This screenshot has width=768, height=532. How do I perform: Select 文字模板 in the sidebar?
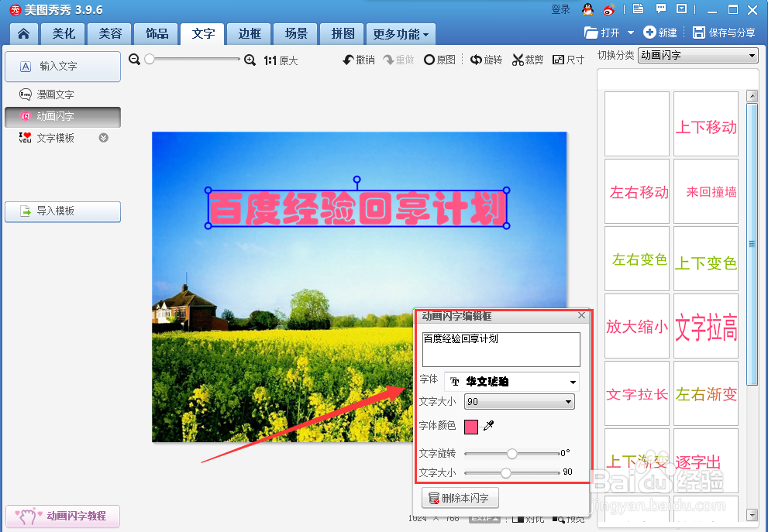coord(55,138)
